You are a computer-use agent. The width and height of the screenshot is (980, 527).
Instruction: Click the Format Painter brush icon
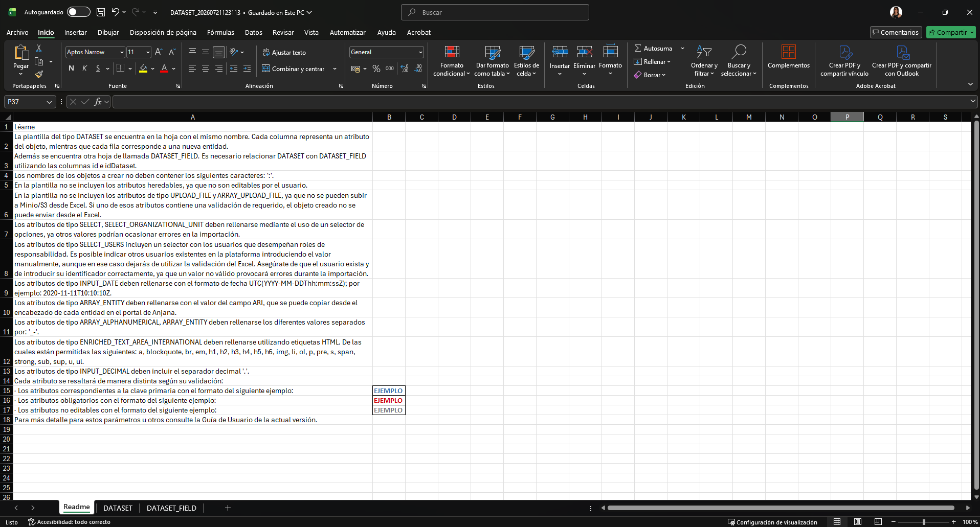39,75
